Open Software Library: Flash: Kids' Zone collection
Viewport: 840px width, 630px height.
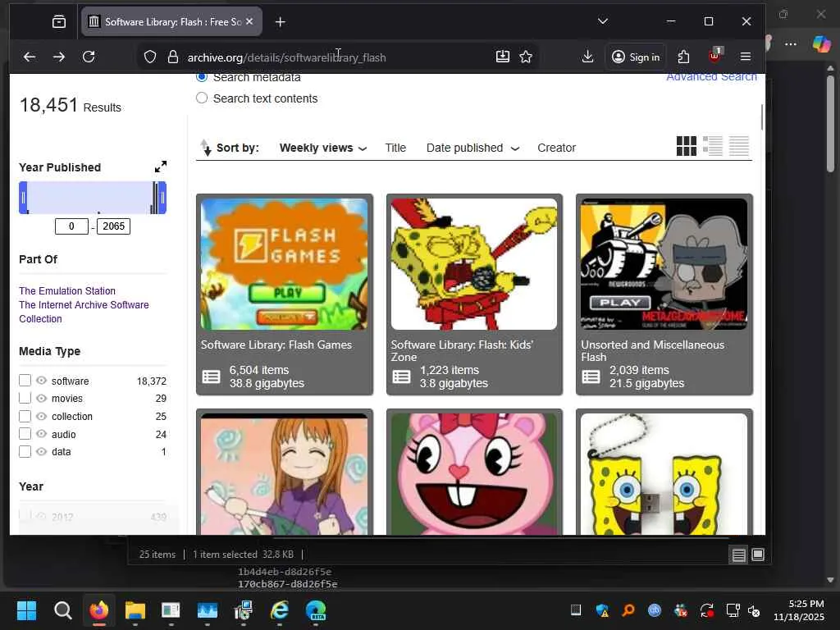coord(474,294)
